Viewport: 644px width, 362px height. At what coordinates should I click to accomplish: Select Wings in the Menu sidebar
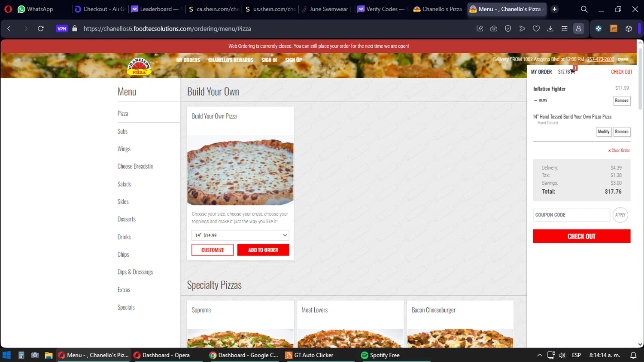pyautogui.click(x=124, y=149)
